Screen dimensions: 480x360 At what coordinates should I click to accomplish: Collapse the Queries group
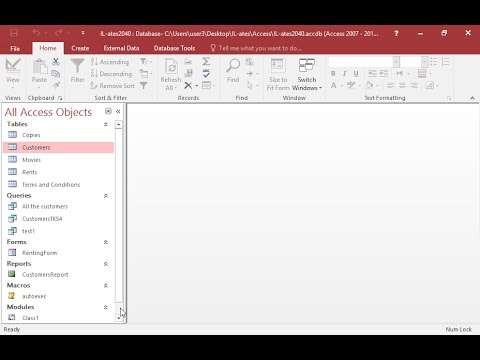pos(106,196)
